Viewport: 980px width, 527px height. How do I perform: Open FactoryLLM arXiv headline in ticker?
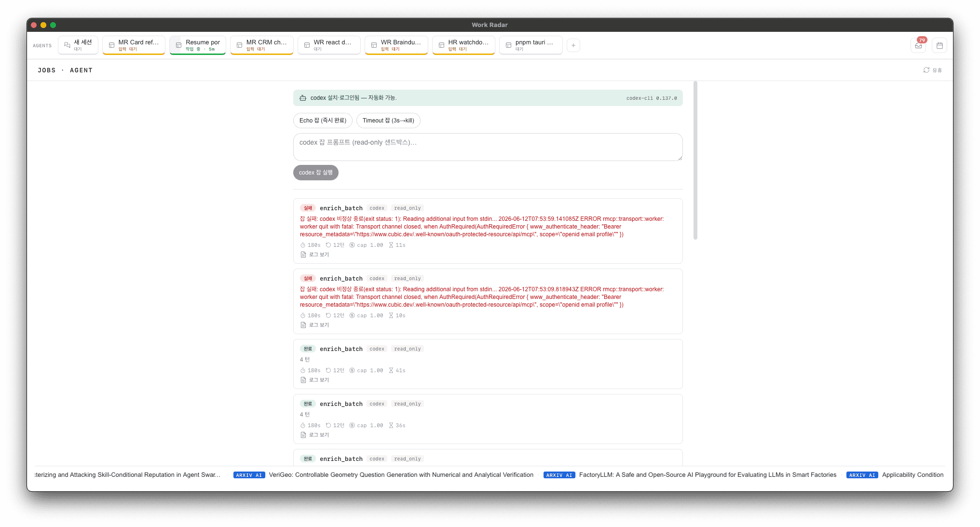click(708, 475)
